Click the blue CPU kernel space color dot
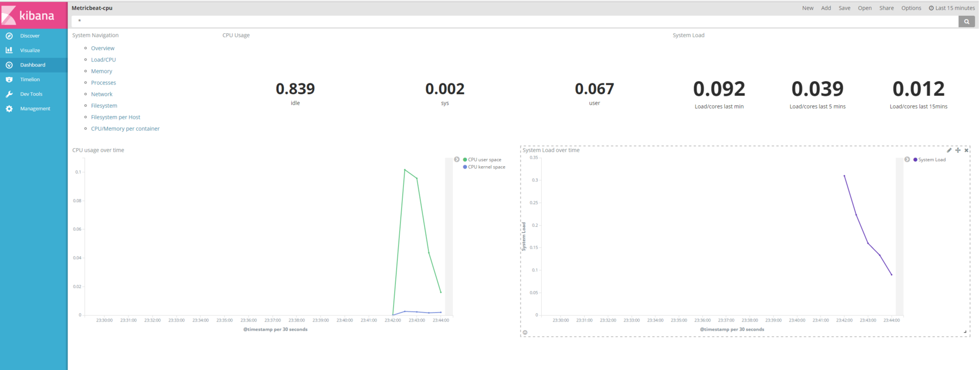 pos(465,167)
